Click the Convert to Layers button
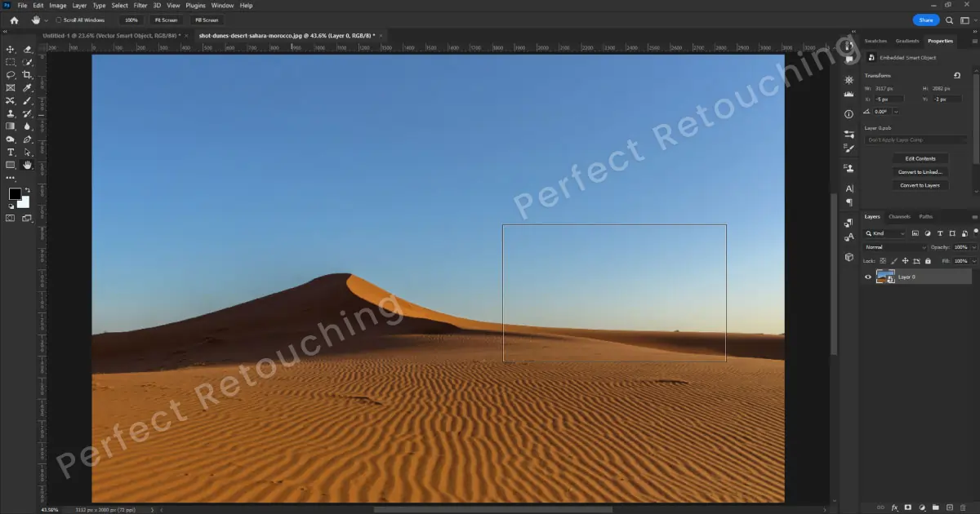Viewport: 980px width, 514px height. pos(920,185)
